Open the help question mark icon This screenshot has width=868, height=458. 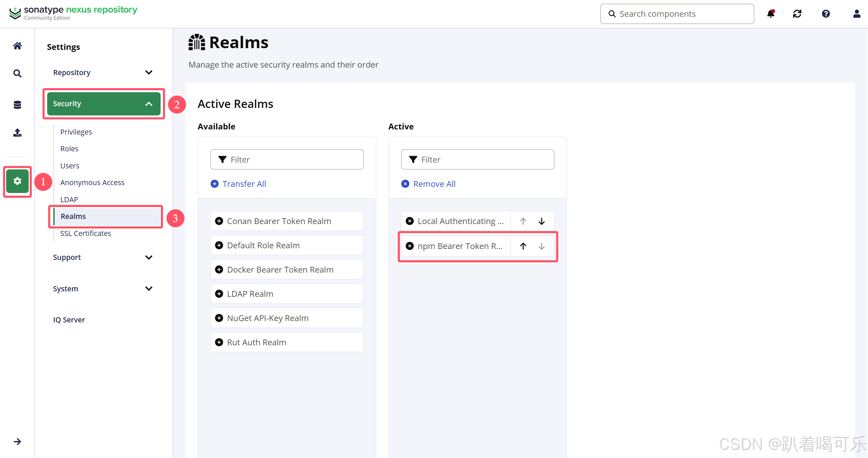point(826,14)
